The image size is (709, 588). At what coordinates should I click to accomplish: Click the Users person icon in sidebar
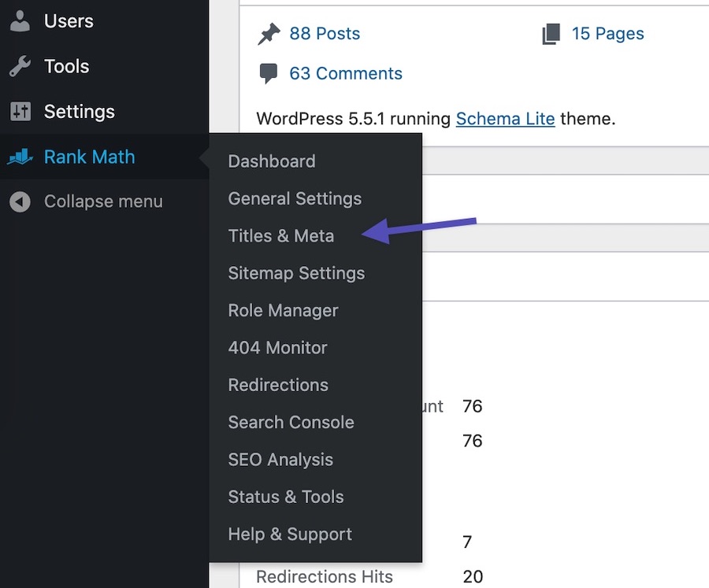20,21
